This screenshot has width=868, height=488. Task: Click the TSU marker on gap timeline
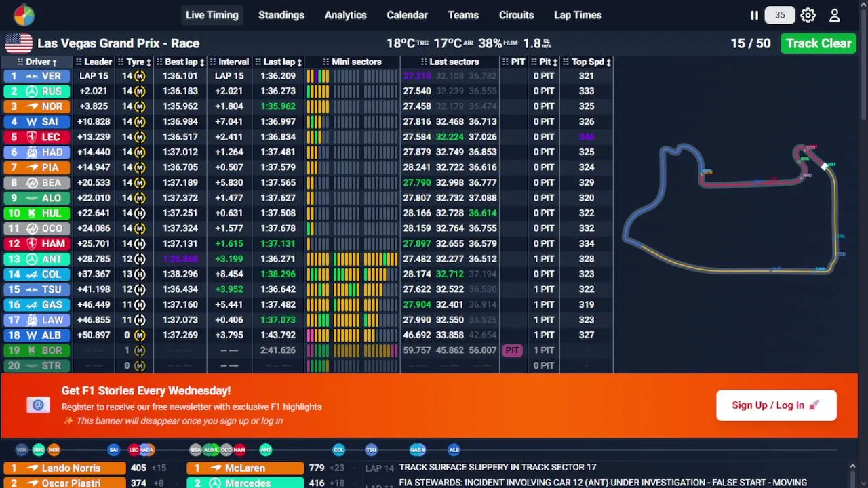coord(371,449)
